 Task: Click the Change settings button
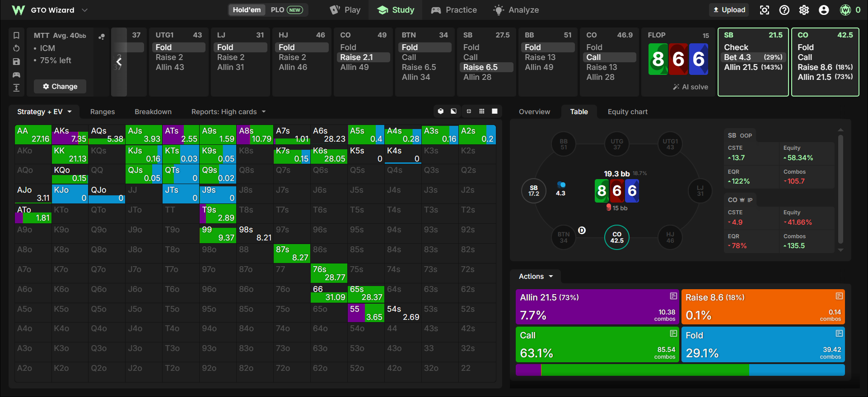pyautogui.click(x=60, y=86)
